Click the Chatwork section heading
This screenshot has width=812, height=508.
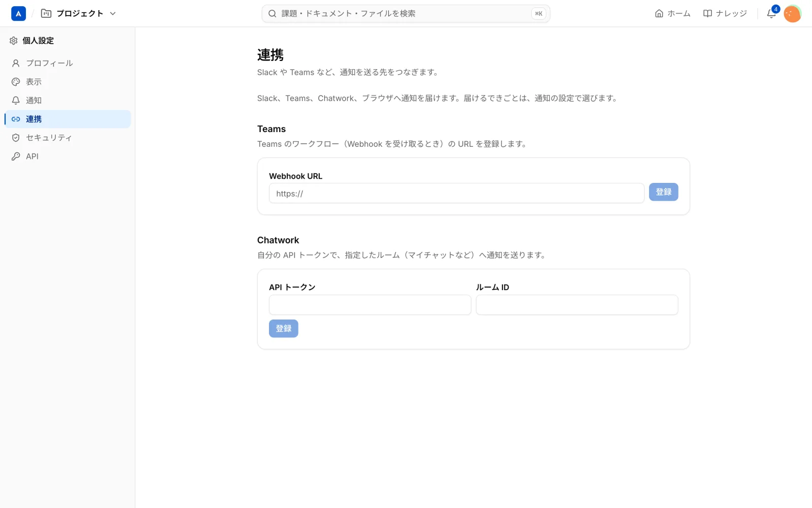278,240
